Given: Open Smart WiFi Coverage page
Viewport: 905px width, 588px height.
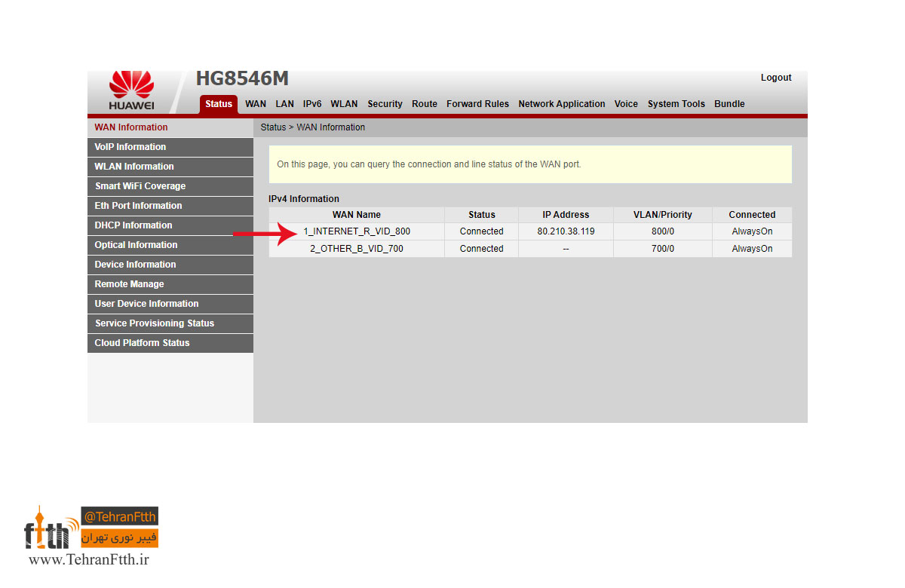Looking at the screenshot, I should click(170, 186).
